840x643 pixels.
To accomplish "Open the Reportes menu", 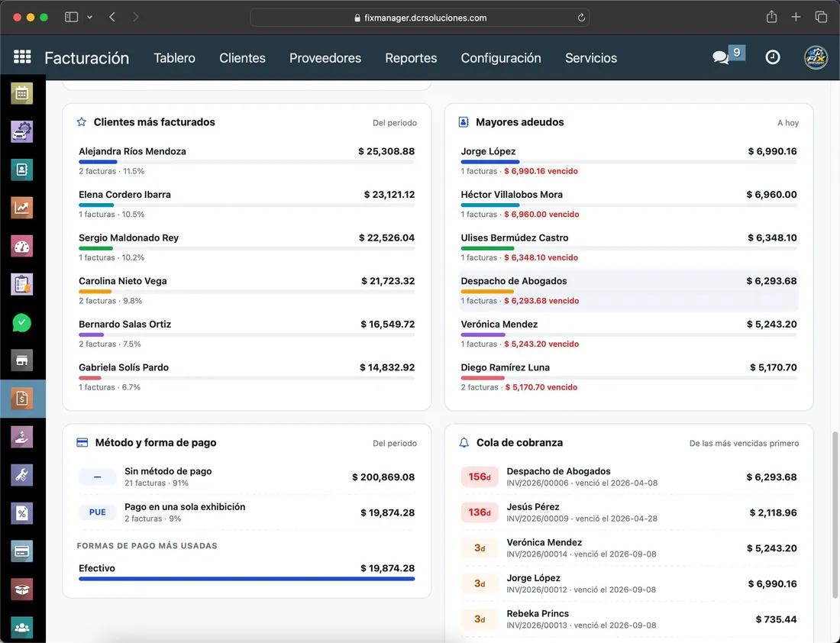I will click(411, 58).
